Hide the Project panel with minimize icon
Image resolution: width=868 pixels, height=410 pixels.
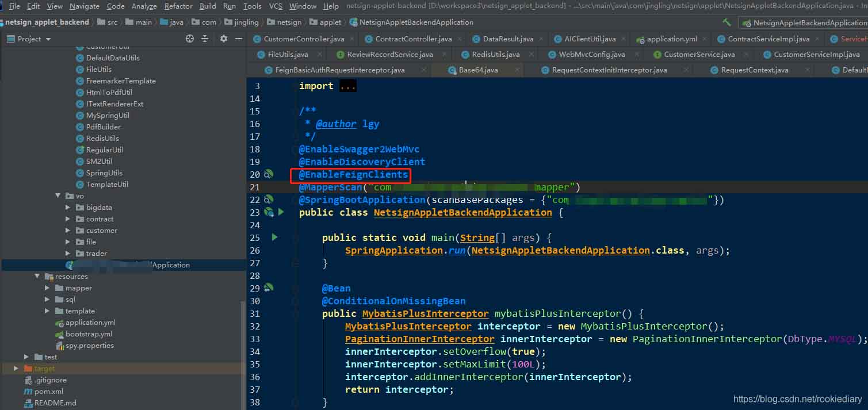239,39
